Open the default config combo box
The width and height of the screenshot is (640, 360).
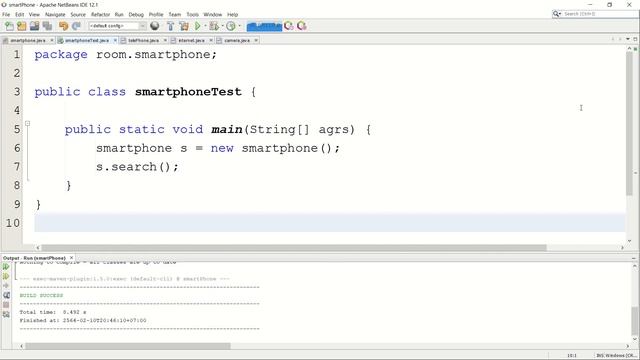[x=117, y=26]
